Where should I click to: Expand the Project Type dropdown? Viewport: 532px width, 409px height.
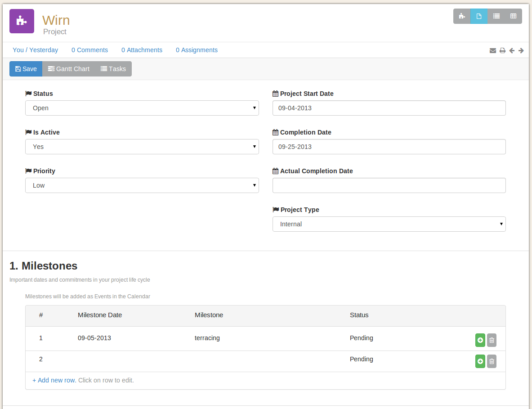389,224
